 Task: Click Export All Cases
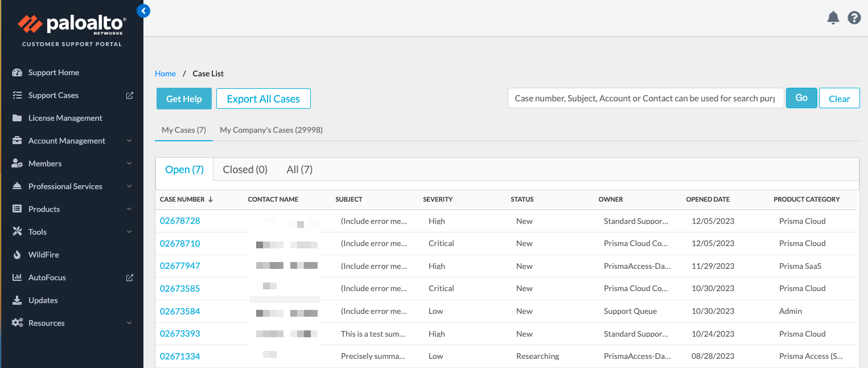pos(263,98)
